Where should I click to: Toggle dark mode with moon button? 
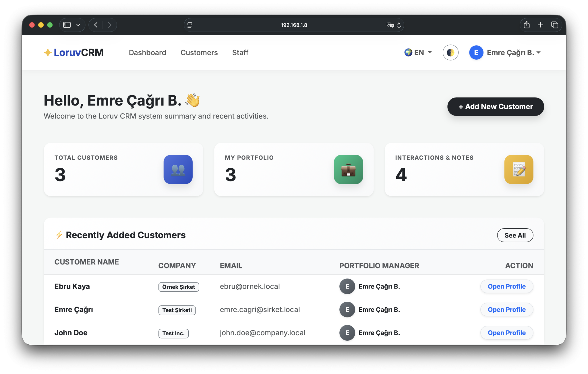point(450,52)
